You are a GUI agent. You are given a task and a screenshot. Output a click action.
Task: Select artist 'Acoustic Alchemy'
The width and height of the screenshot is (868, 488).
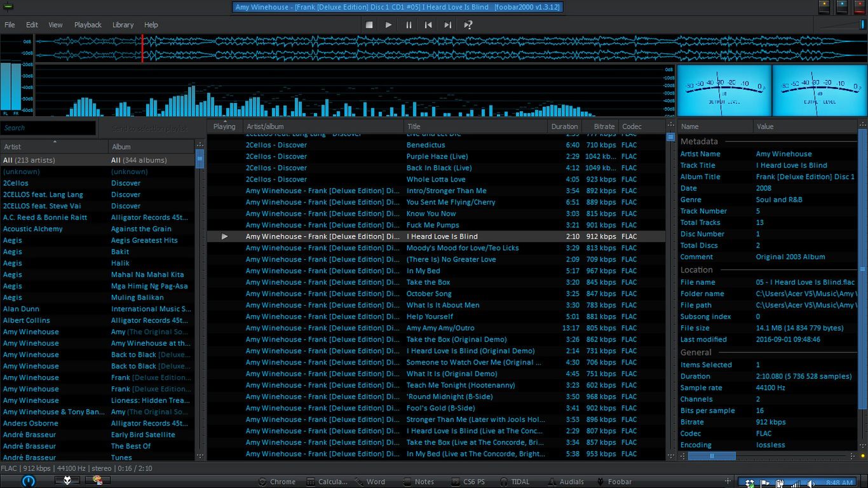pos(33,229)
